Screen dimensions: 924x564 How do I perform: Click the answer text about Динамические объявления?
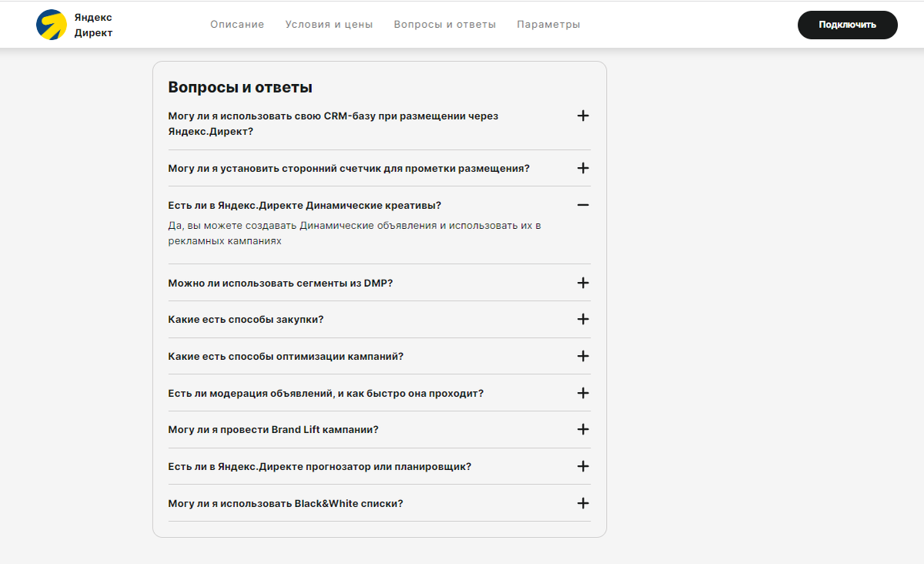pos(355,233)
